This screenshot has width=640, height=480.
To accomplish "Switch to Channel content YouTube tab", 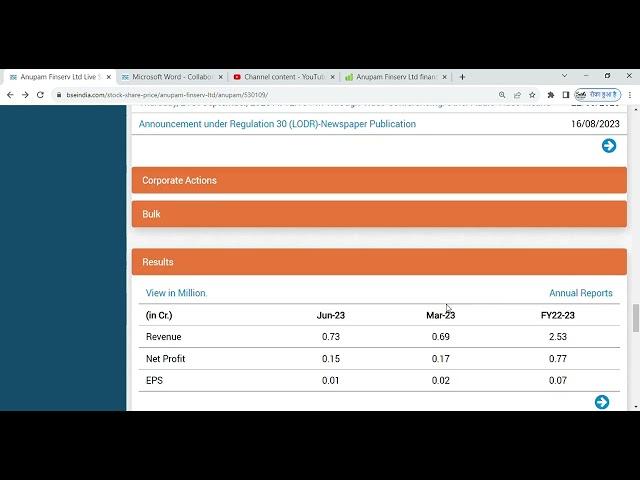I will pos(283,77).
